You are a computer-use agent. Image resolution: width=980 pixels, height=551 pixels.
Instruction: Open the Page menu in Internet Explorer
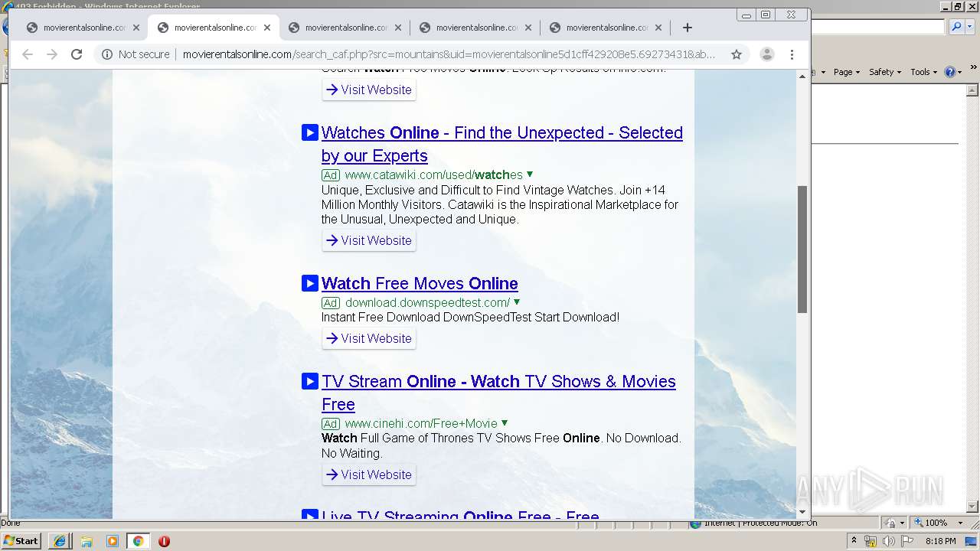847,72
